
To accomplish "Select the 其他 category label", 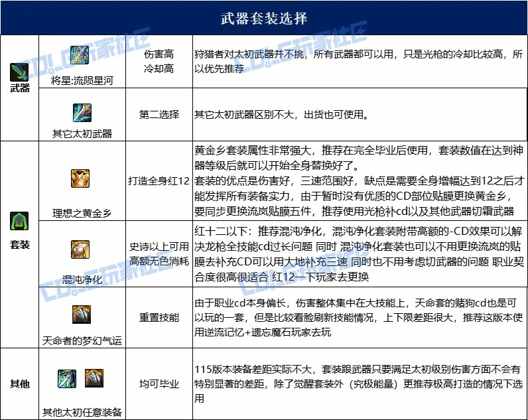I will point(20,384).
